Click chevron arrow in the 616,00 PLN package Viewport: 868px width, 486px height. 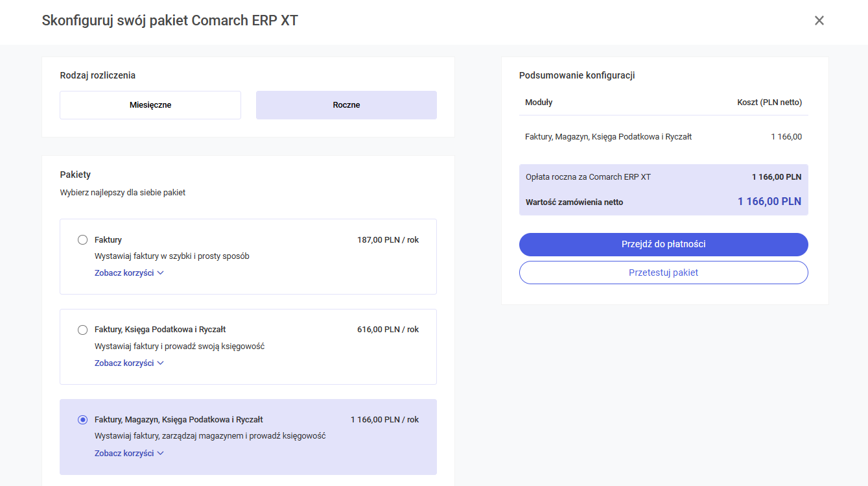(161, 363)
